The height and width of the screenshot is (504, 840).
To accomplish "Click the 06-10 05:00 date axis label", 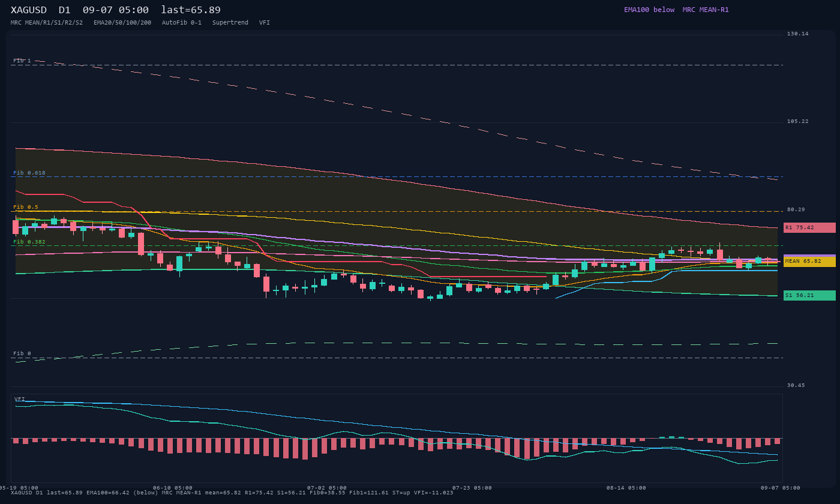I will pyautogui.click(x=173, y=488).
